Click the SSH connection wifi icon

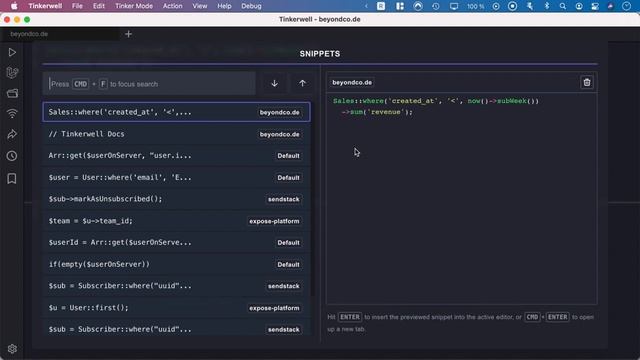click(x=12, y=114)
